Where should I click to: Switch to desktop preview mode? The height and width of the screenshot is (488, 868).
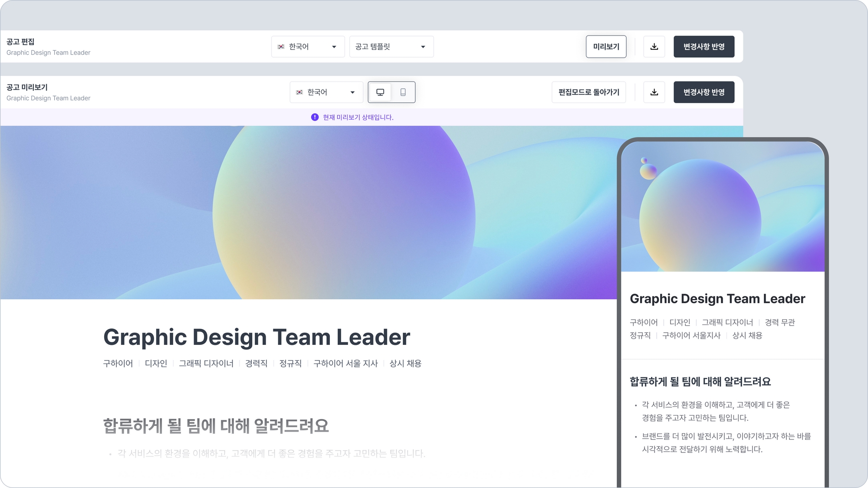380,92
